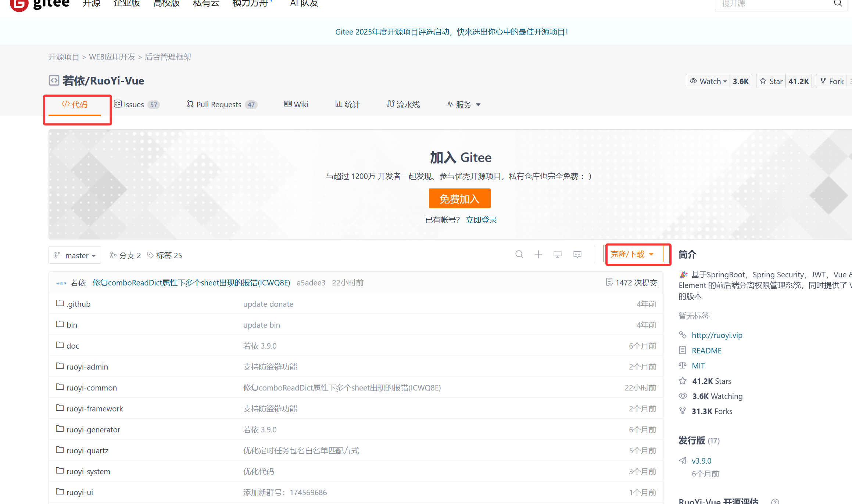Viewport: 852px width, 504px height.
Task: Open the ruoyi-admin folder
Action: pos(87,367)
